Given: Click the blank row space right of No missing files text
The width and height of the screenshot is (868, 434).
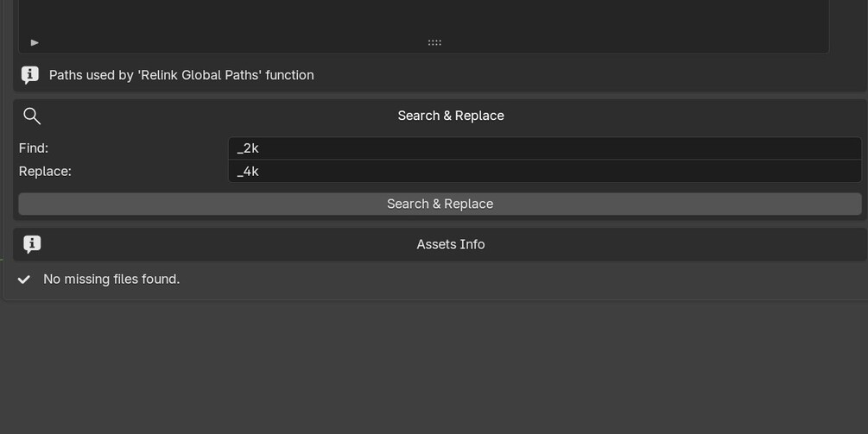Looking at the screenshot, I should tap(523, 280).
